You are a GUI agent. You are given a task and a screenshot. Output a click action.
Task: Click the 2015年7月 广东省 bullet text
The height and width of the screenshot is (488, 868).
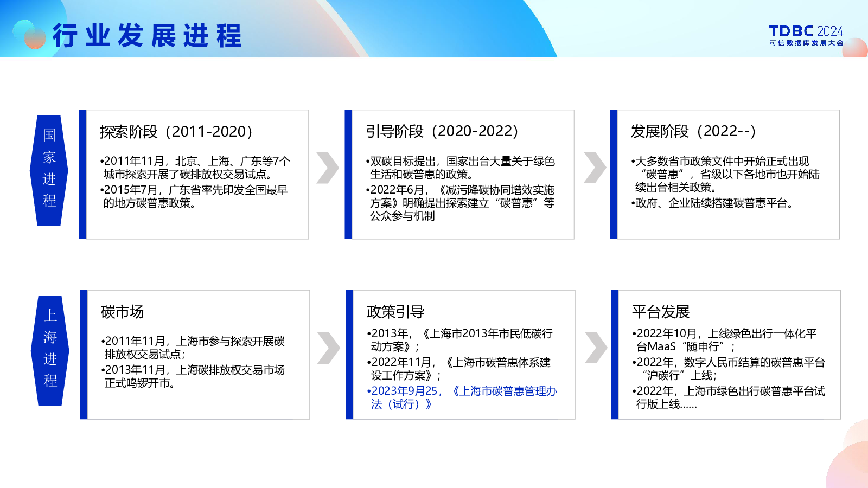click(194, 196)
